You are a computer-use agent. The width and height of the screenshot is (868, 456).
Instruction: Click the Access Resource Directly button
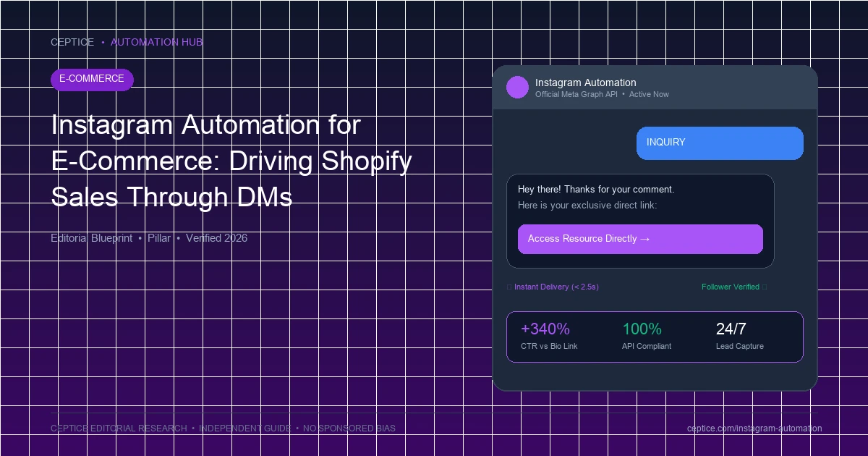(x=640, y=239)
